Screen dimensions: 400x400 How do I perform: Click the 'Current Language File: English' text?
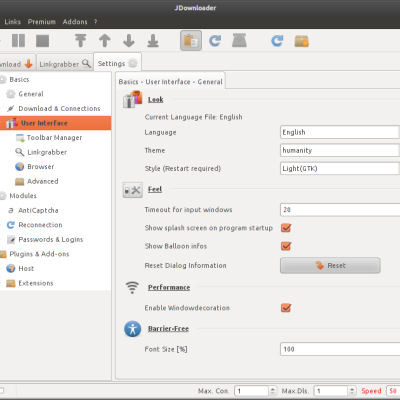coord(193,117)
